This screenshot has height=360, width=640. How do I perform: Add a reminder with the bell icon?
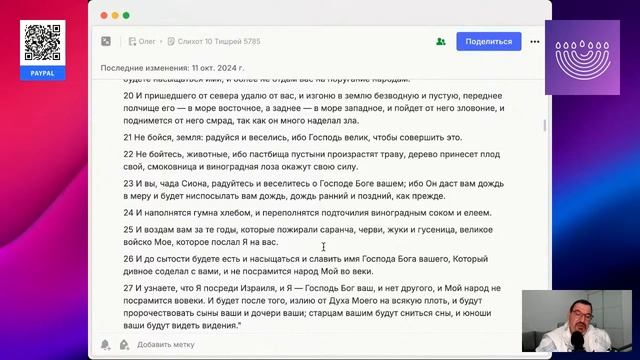pyautogui.click(x=105, y=344)
